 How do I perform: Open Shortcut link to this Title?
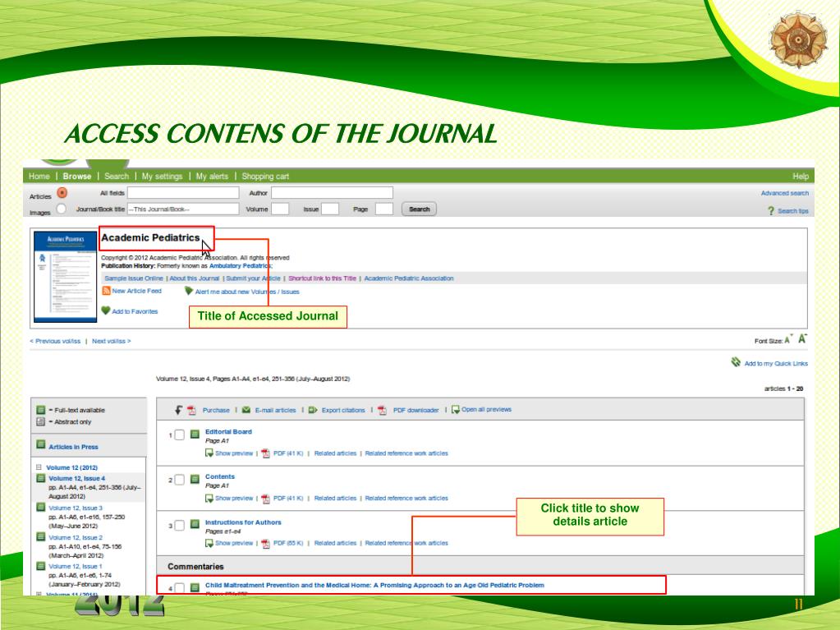click(x=323, y=278)
